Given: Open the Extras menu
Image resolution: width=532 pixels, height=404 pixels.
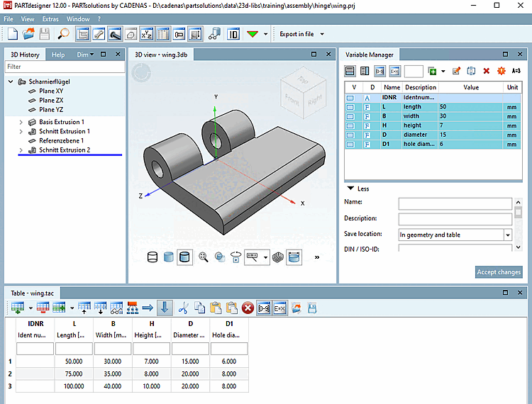Looking at the screenshot, I should (x=50, y=19).
